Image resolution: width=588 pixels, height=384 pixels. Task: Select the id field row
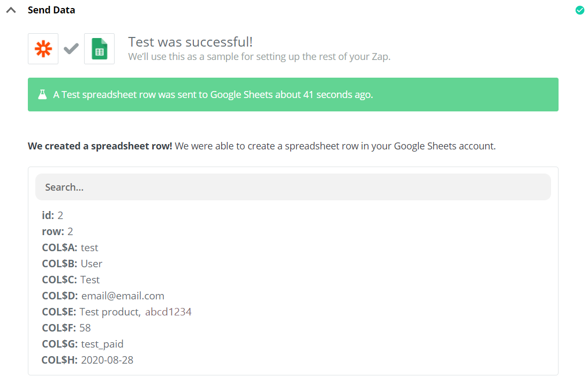point(52,215)
